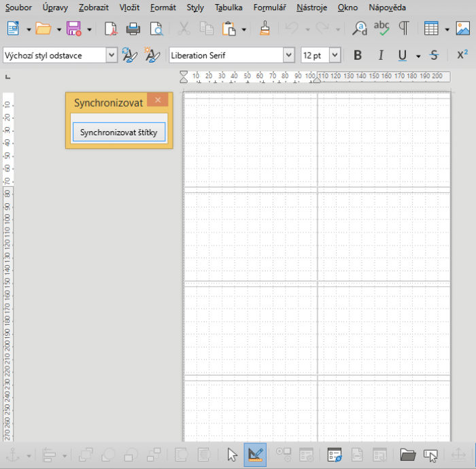476x469 pixels.
Task: Expand the open file dropdown arrow
Action: [x=59, y=29]
